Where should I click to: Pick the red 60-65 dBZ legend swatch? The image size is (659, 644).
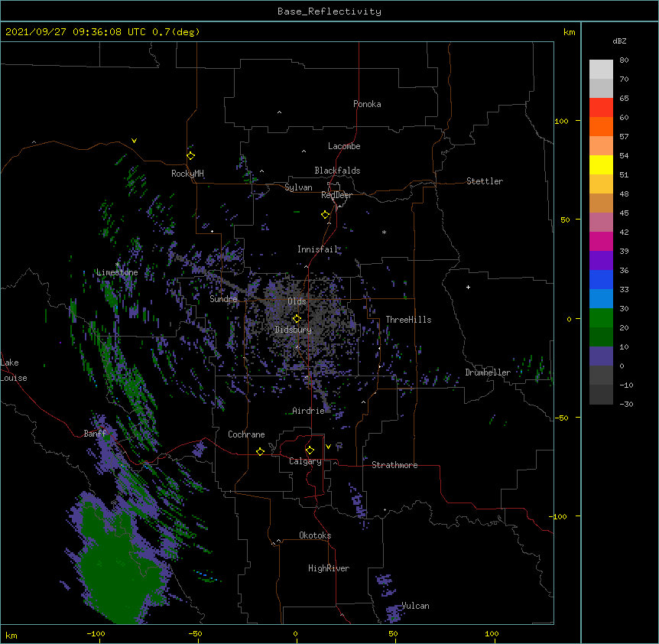coord(601,107)
